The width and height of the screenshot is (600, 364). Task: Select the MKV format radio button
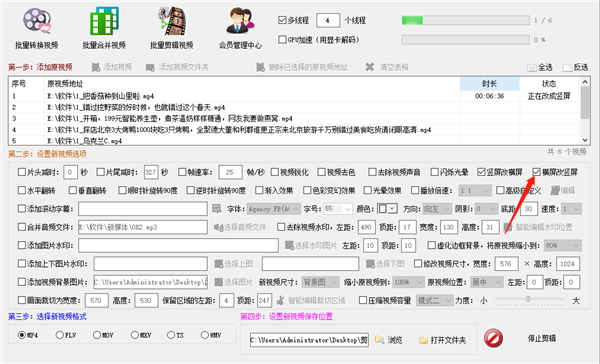click(135, 335)
